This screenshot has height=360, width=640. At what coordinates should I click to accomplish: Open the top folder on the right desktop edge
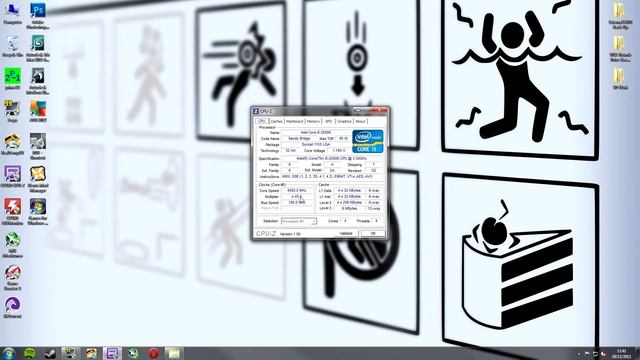(619, 16)
